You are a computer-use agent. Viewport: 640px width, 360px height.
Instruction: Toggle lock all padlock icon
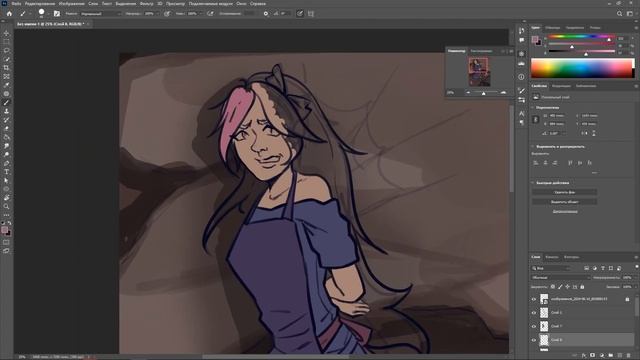tap(582, 287)
